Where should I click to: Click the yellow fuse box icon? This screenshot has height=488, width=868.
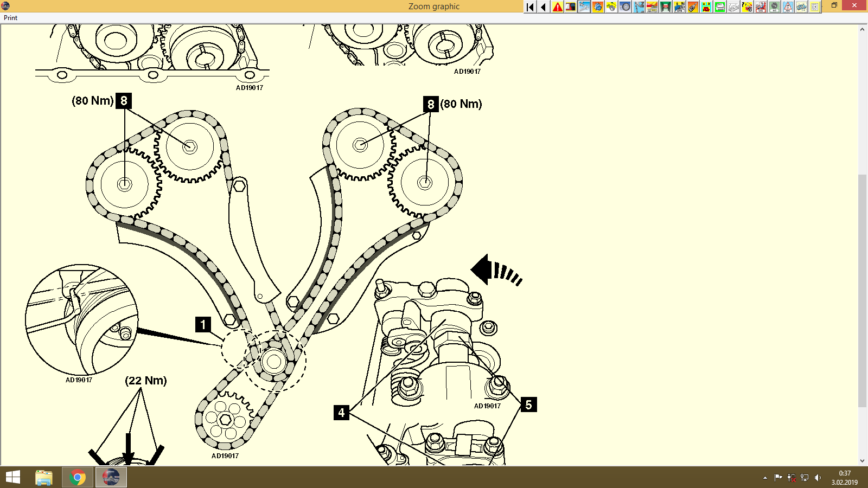(706, 7)
